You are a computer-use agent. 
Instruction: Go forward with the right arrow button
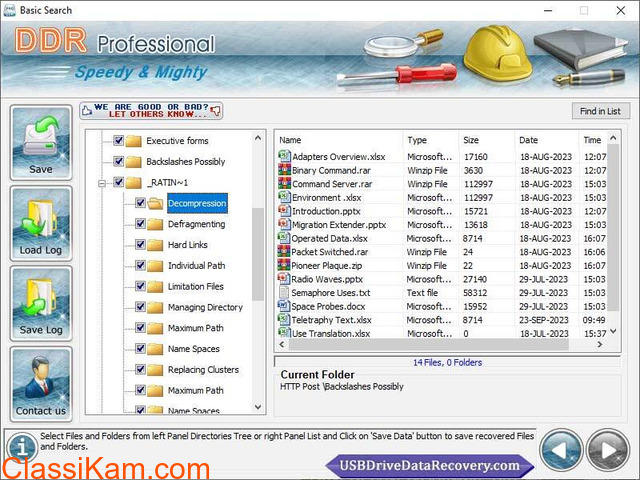tap(608, 451)
